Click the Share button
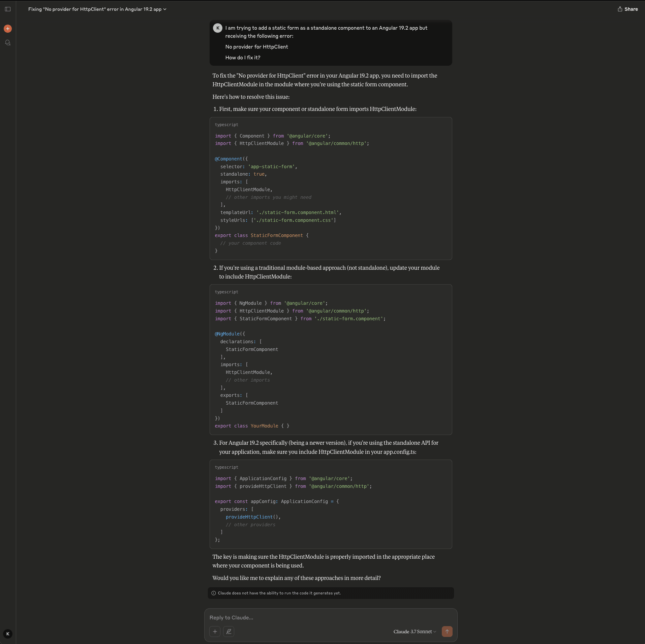The height and width of the screenshot is (644, 645). click(629, 9)
